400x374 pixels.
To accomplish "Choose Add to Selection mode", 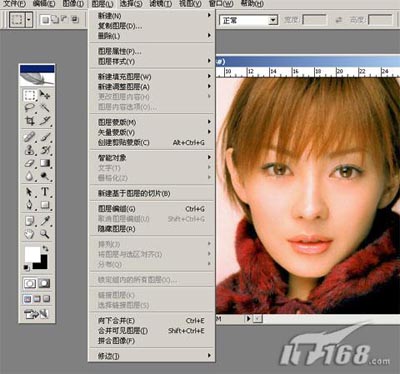I will tap(55, 20).
